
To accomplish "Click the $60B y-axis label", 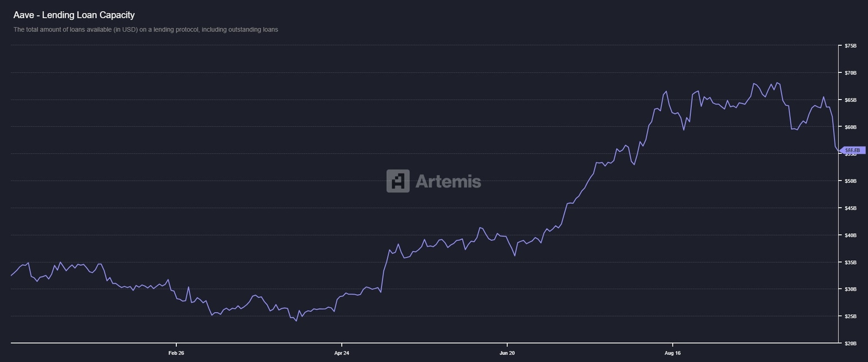I will 850,127.
